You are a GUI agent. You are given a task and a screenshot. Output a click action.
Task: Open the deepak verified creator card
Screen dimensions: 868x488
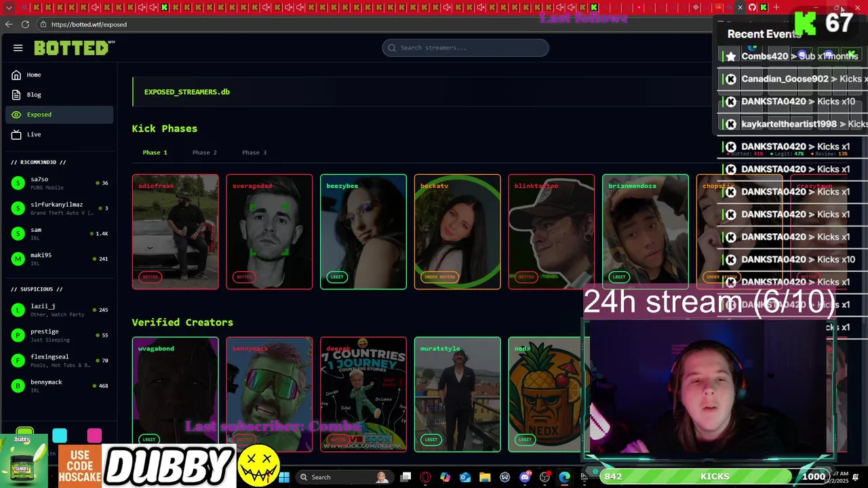pos(363,394)
